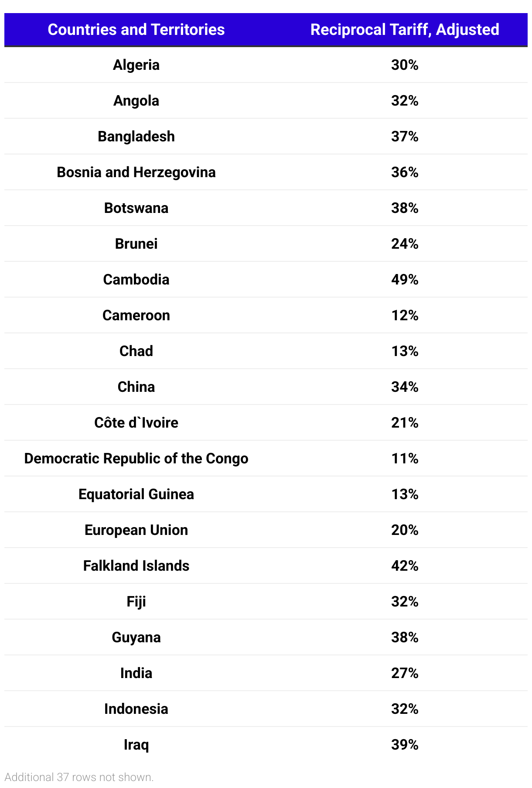Select the Bosnia and Herzegovina row
Image resolution: width=532 pixels, height=788 pixels.
point(266,172)
